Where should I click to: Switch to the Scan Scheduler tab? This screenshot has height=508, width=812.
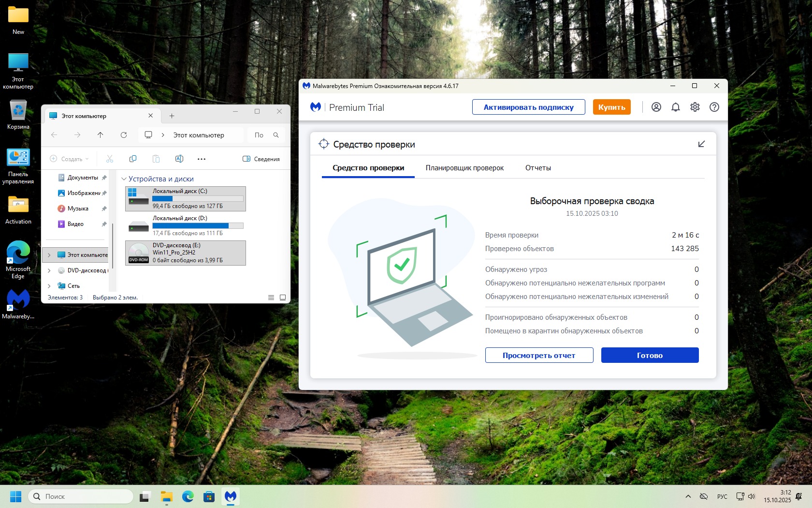point(464,168)
